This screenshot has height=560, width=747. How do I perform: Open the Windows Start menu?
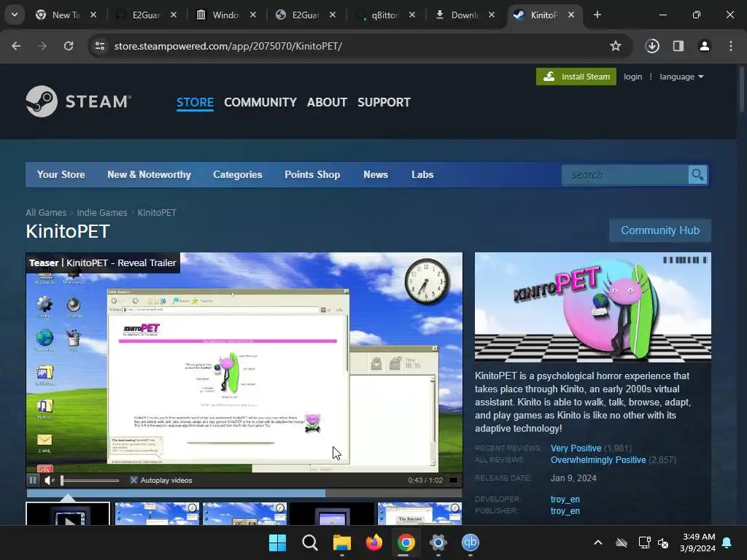coord(277,542)
